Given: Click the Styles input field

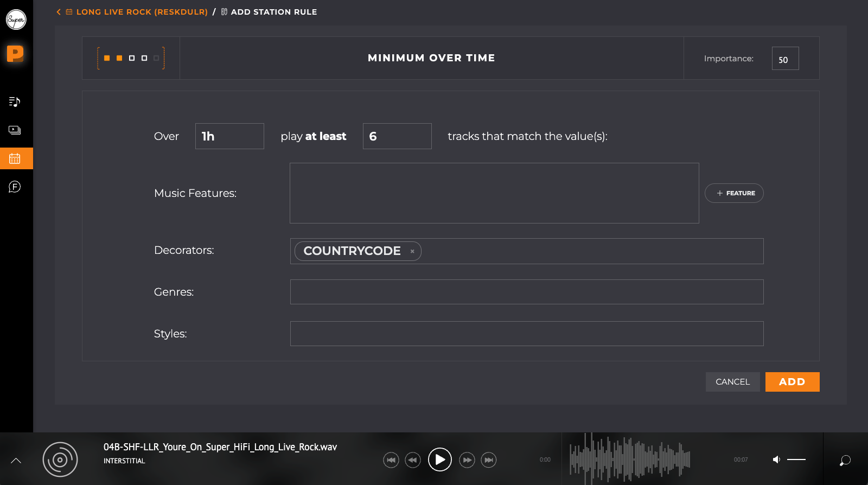Looking at the screenshot, I should click(x=527, y=334).
